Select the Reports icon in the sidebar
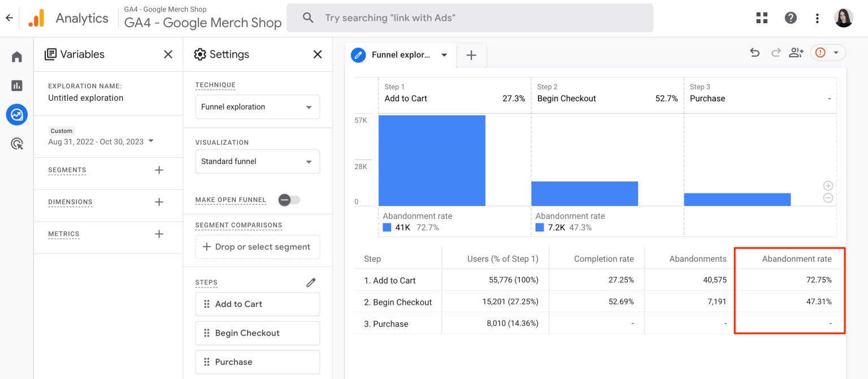Viewport: 868px width, 379px height. [x=16, y=85]
